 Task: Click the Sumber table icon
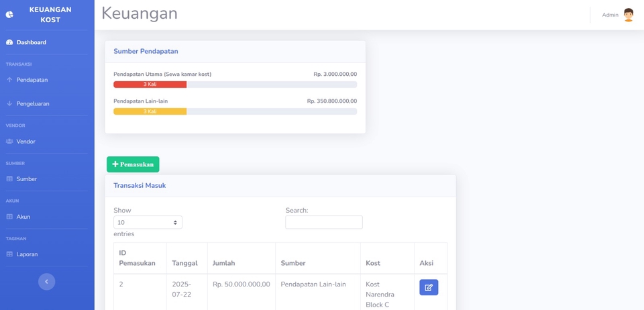click(9, 179)
